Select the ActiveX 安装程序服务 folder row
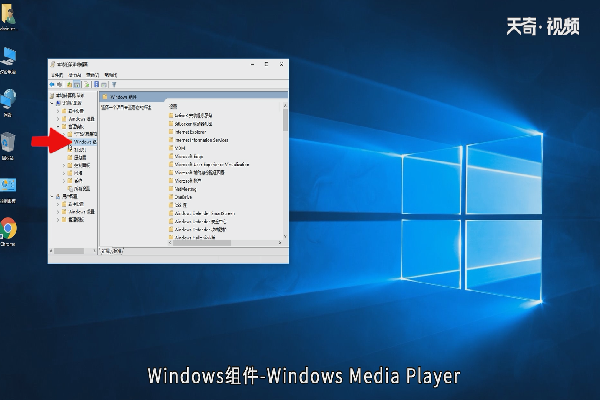Image resolution: width=600 pixels, height=400 pixels. pos(190,115)
